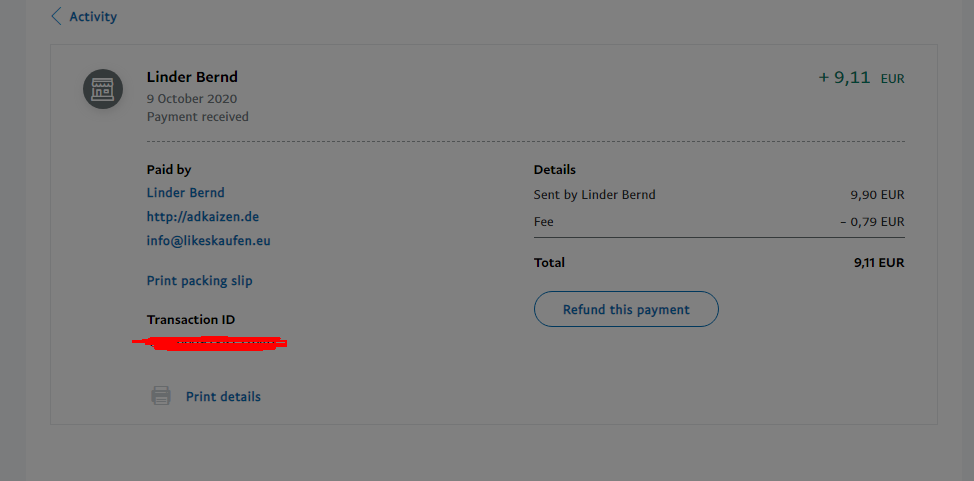Screen dimensions: 974x481
Task: Click the bold Total 9,11 EUR value
Action: (x=878, y=263)
